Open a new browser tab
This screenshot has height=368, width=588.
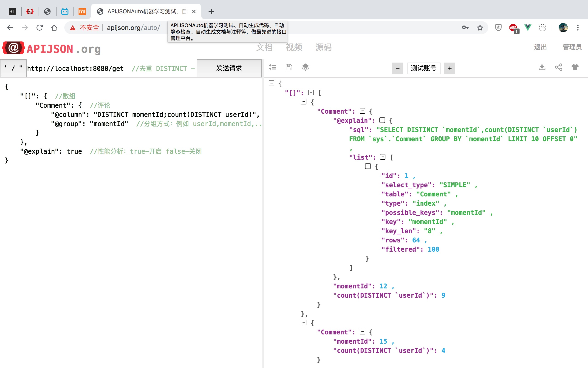tap(211, 11)
